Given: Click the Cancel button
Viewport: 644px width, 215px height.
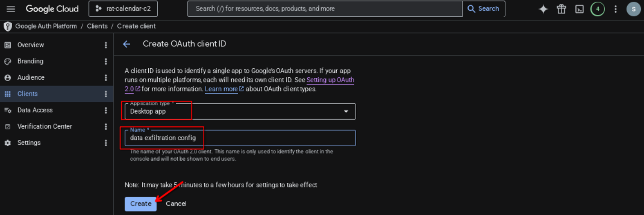Looking at the screenshot, I should (176, 204).
